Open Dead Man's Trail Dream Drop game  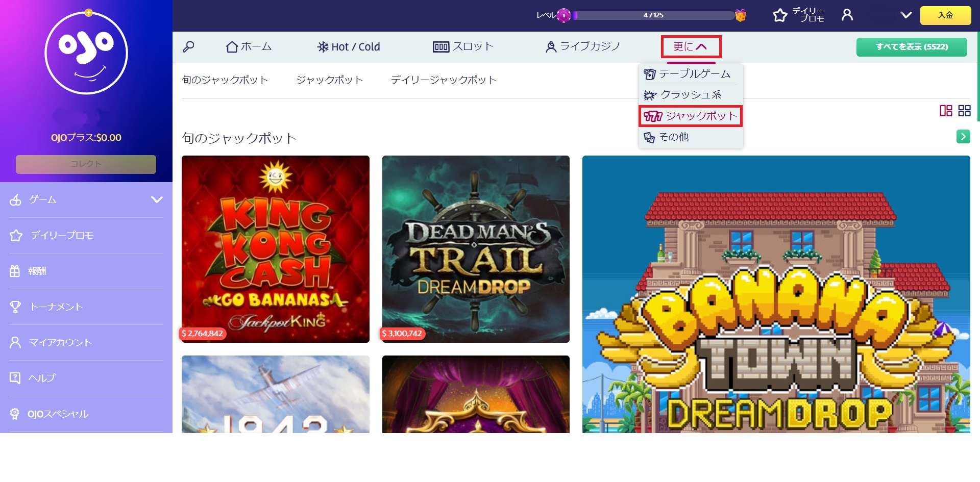coord(476,249)
